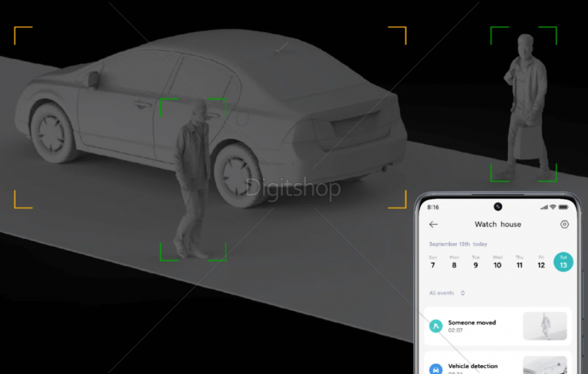Switch to Wed 10 in the date strip
588x374 pixels.
click(x=498, y=262)
